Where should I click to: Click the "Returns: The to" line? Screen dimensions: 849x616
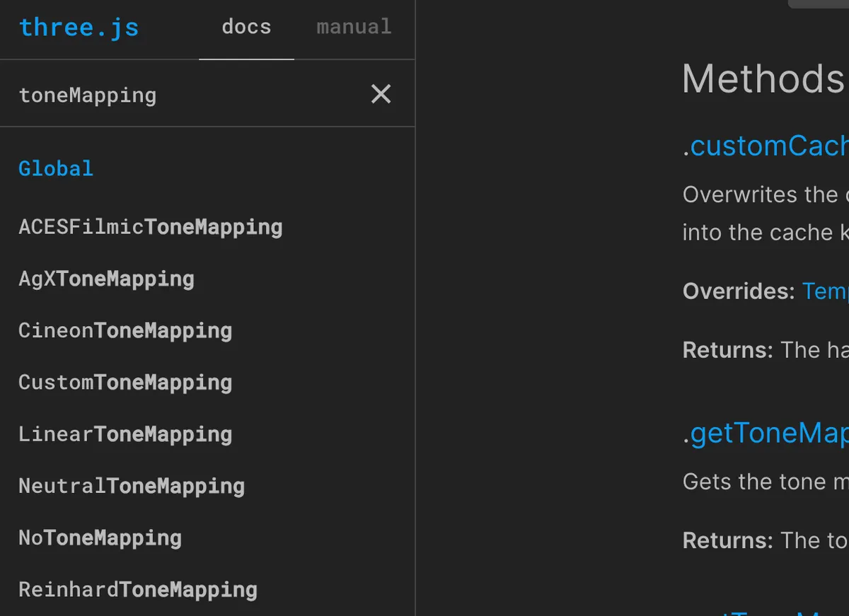(766, 540)
